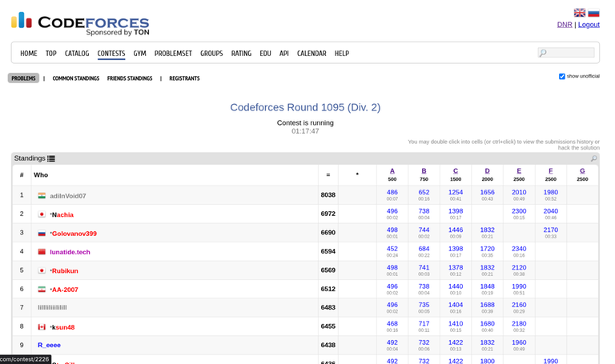Screen dimensions: 615x364
Task: Select the Common Standings tab
Action: pos(76,78)
